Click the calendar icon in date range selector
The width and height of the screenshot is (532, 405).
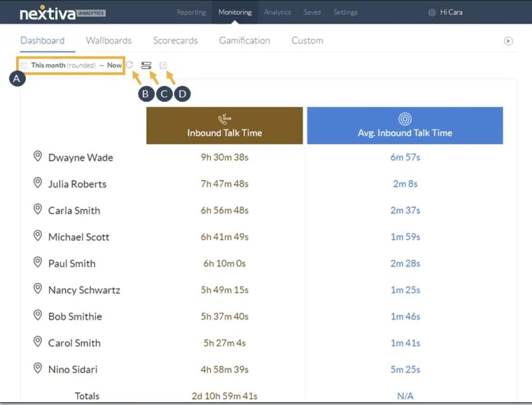(x=24, y=65)
